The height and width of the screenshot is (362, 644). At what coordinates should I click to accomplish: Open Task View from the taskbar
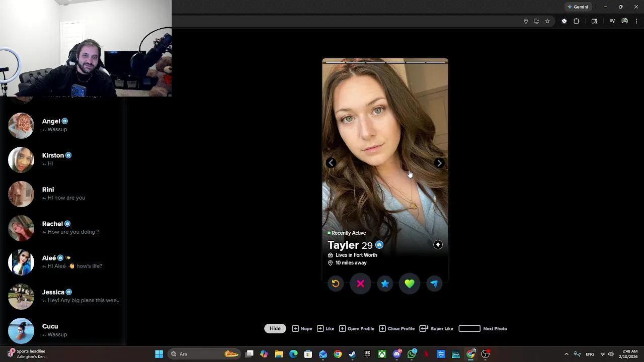[249, 354]
